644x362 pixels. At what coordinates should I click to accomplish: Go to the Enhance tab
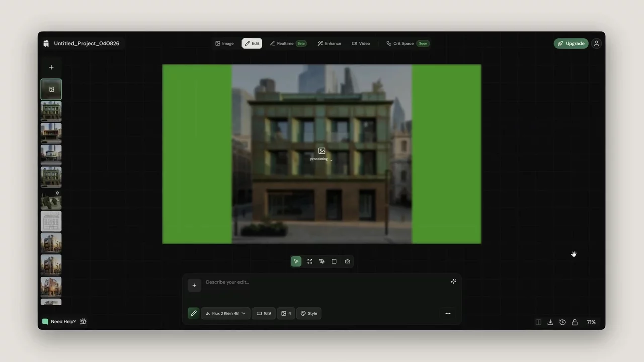click(x=330, y=43)
